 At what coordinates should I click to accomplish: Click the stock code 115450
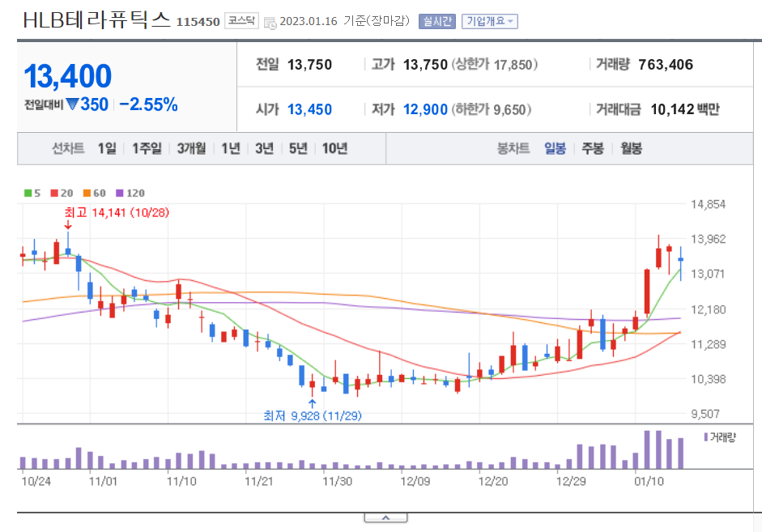pyautogui.click(x=198, y=22)
